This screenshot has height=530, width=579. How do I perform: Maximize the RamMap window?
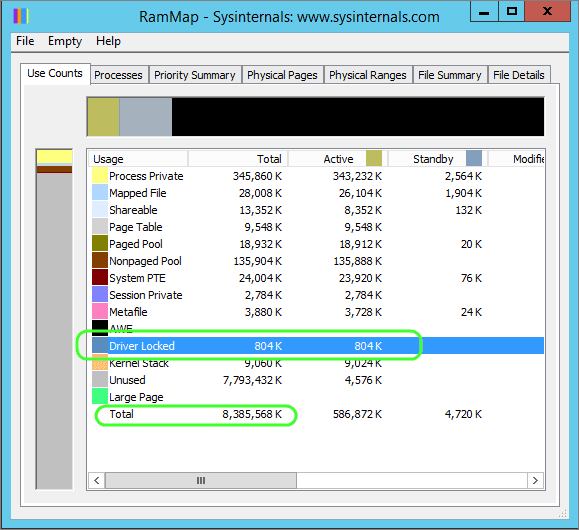[511, 11]
